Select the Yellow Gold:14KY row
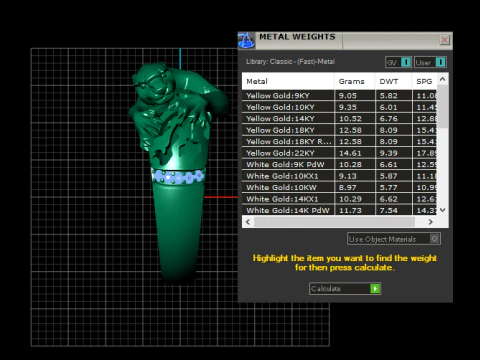480x360 pixels. pyautogui.click(x=339, y=119)
